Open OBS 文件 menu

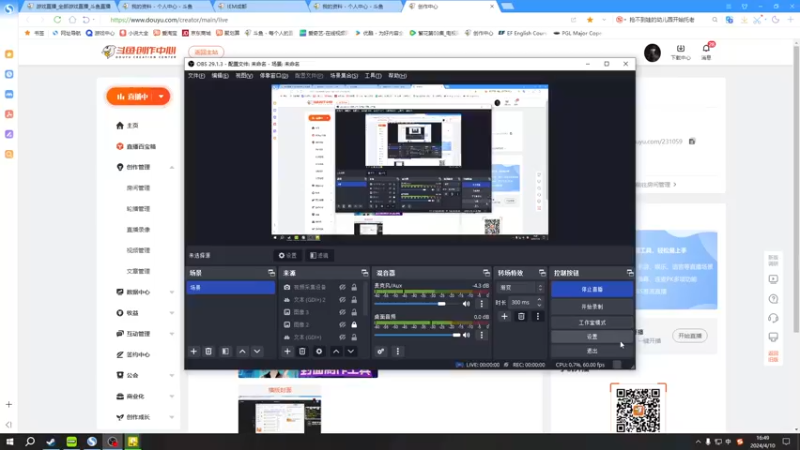196,76
